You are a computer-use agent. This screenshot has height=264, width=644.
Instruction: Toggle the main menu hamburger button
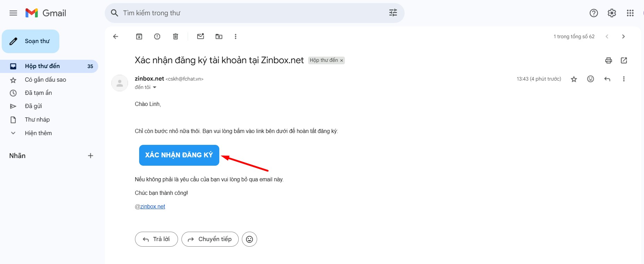(x=13, y=13)
